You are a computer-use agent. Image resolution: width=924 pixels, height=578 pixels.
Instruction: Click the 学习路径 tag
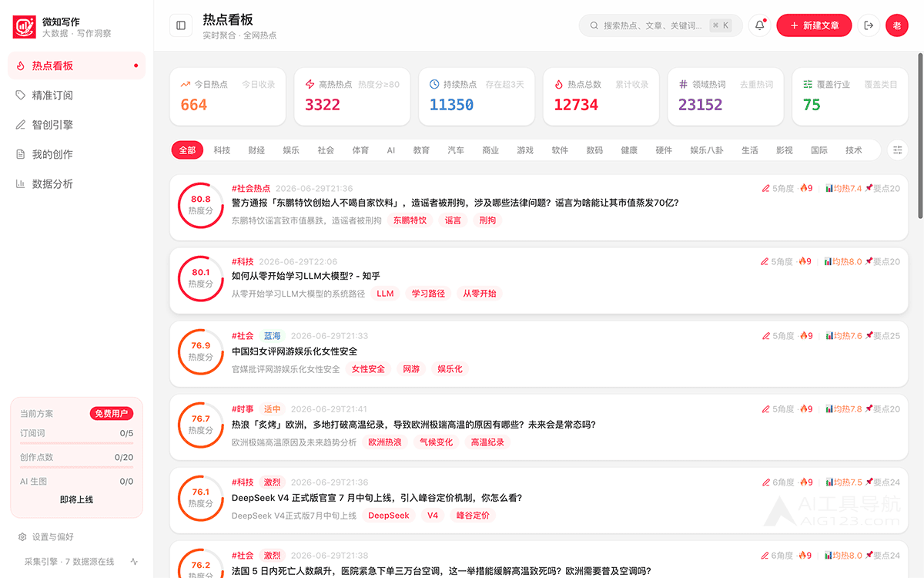point(428,294)
